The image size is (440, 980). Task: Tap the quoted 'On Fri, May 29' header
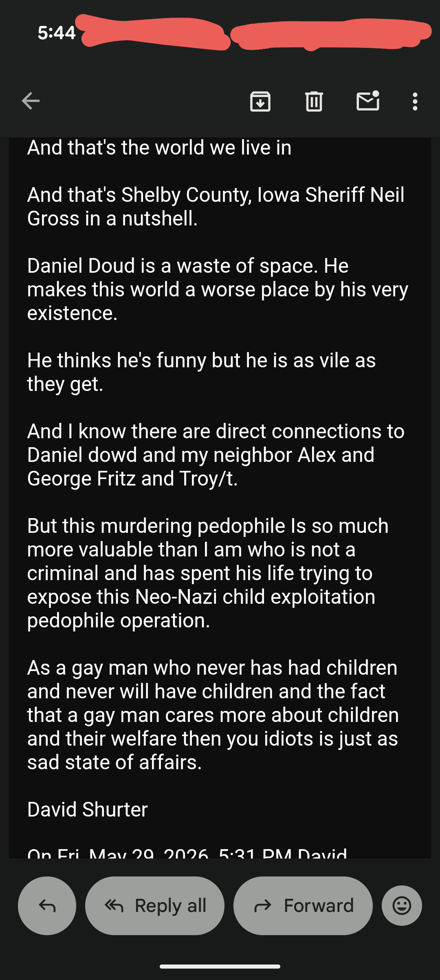pos(187,852)
